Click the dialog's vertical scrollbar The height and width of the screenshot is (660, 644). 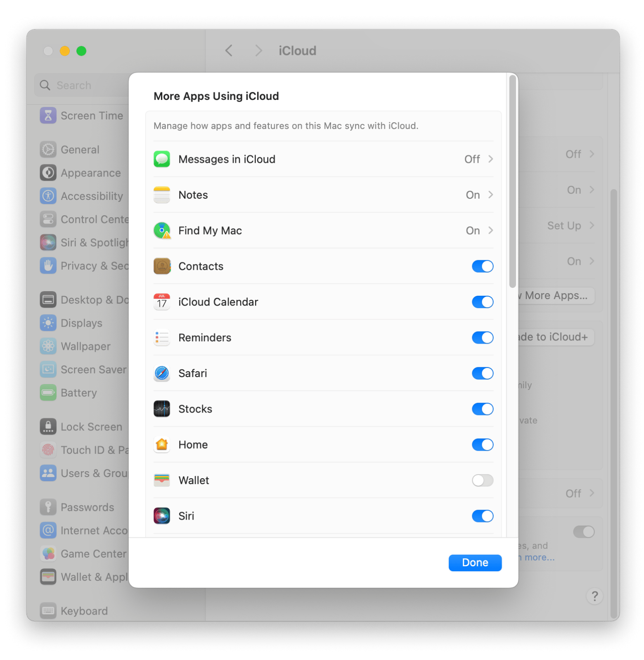tap(512, 181)
